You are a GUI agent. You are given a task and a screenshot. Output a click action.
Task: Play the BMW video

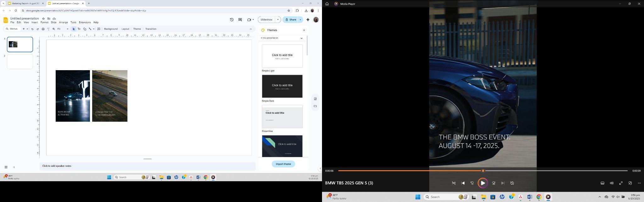tap(483, 183)
